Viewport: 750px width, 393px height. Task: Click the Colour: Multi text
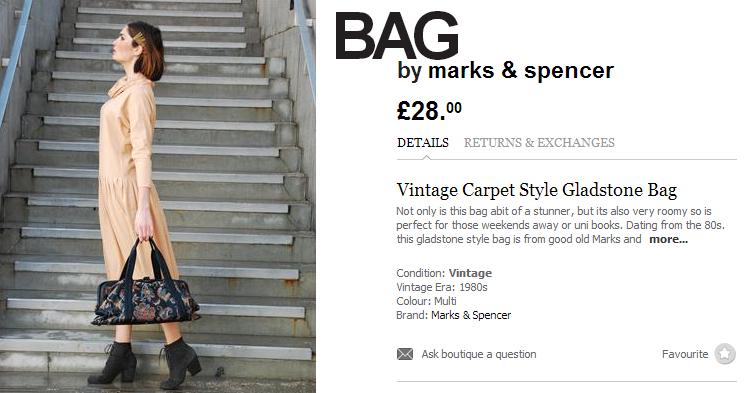426,301
